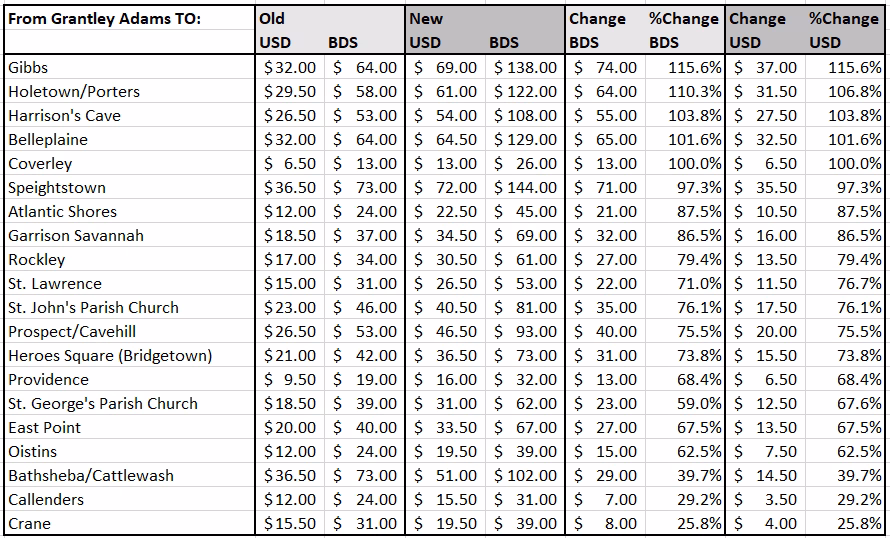Click the Heroes Square (Bridgetown) cell
The height and width of the screenshot is (538, 890).
pos(110,355)
